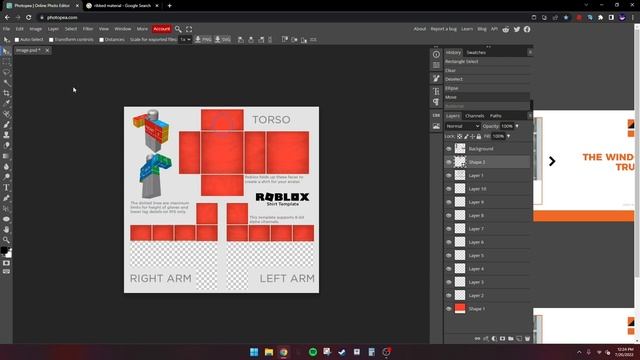Toggle visibility of Layer 5
Screen dimensions: 640x360
(x=449, y=256)
